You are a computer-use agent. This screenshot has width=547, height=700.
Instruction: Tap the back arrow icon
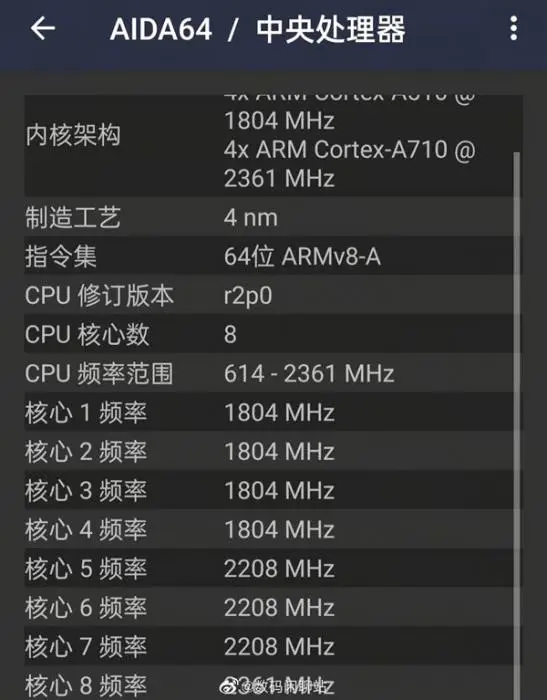(x=43, y=29)
